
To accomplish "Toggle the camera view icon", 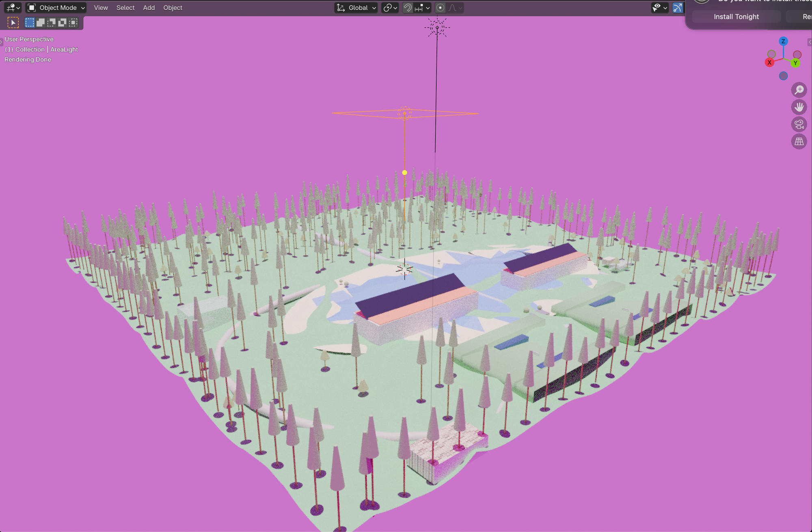I will (799, 124).
